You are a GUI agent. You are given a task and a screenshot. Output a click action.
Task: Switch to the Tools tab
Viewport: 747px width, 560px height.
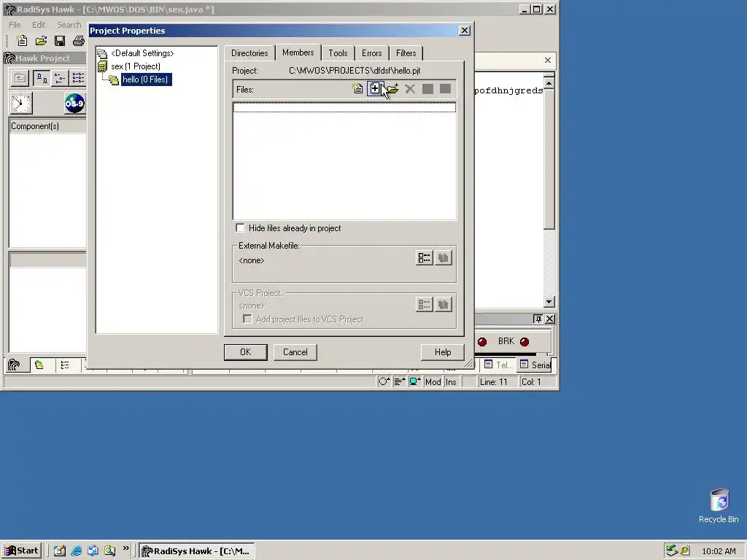pyautogui.click(x=338, y=53)
